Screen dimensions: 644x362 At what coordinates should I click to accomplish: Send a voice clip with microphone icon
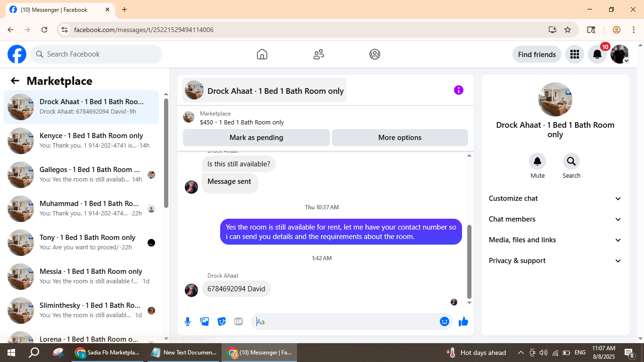pos(188,321)
